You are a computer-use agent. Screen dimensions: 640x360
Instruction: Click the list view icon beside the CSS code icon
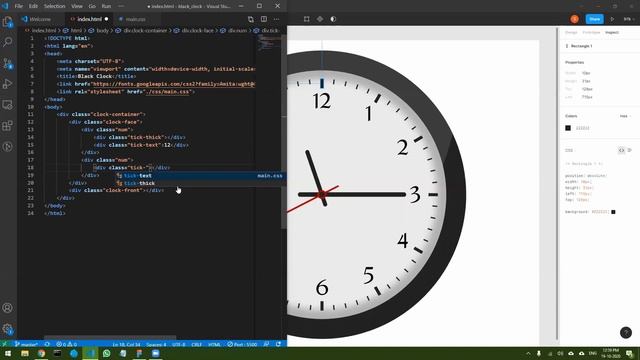pyautogui.click(x=630, y=150)
